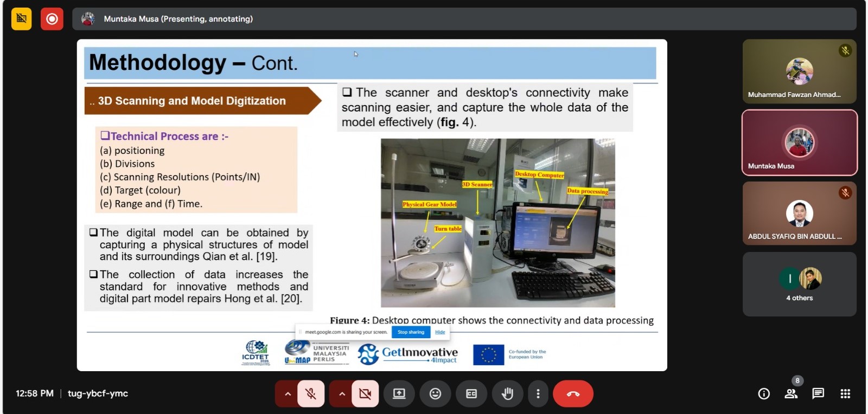Viewport: 868px width, 414px height.
Task: Expand video settings chevron beside camera
Action: pos(342,394)
